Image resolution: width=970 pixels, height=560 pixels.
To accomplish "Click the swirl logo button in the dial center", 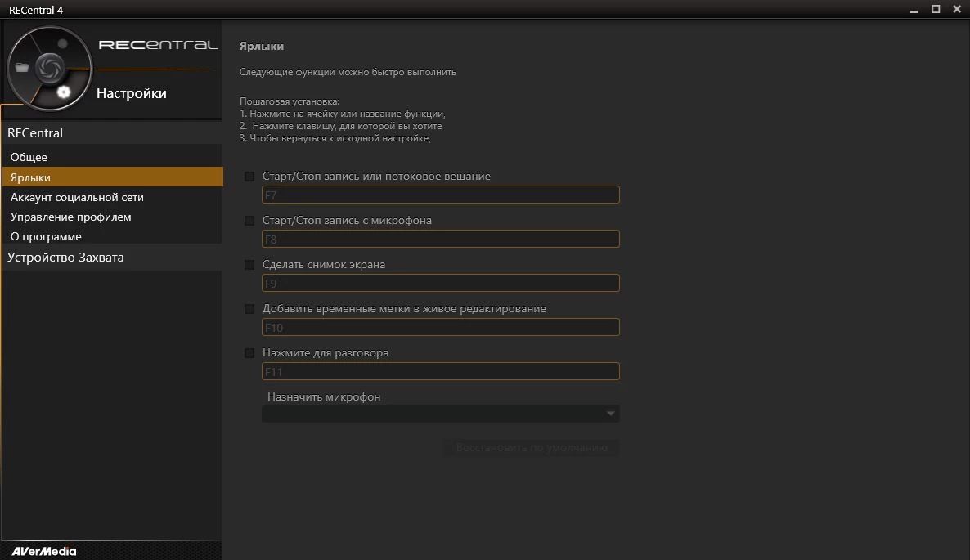I will [50, 67].
